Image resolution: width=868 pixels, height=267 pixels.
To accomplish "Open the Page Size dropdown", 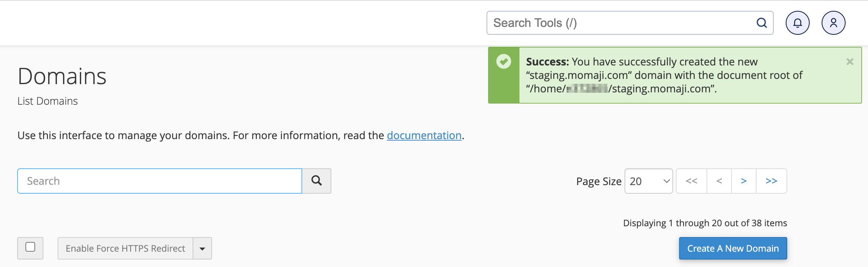I will pyautogui.click(x=648, y=181).
